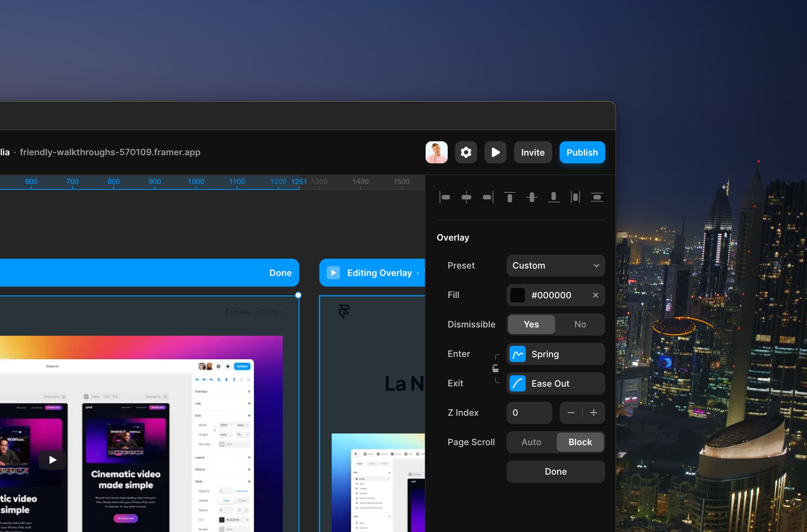The height and width of the screenshot is (532, 807).
Task: Click the preview play button in toolbar
Action: click(x=496, y=152)
